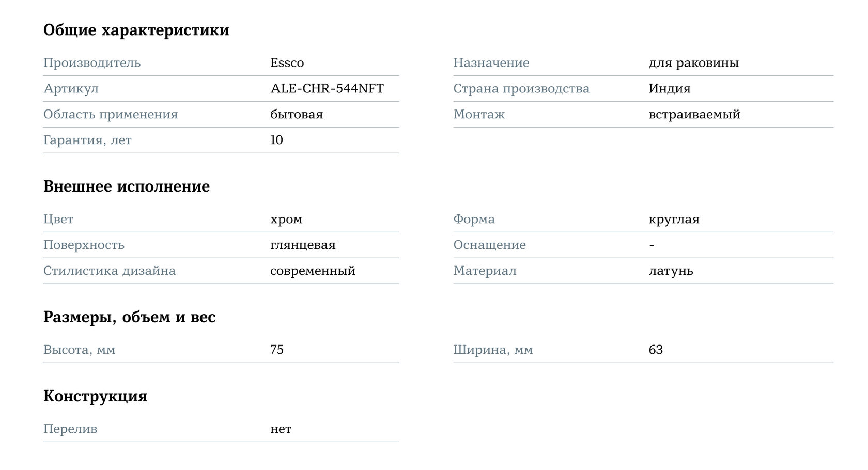Click the "Оснащение" label
The height and width of the screenshot is (470, 868).
click(489, 245)
